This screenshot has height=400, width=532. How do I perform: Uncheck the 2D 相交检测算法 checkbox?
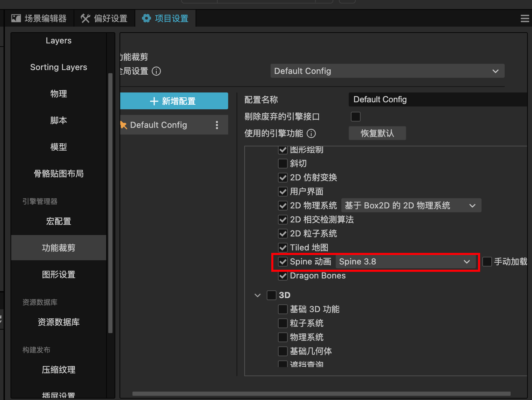pyautogui.click(x=283, y=220)
